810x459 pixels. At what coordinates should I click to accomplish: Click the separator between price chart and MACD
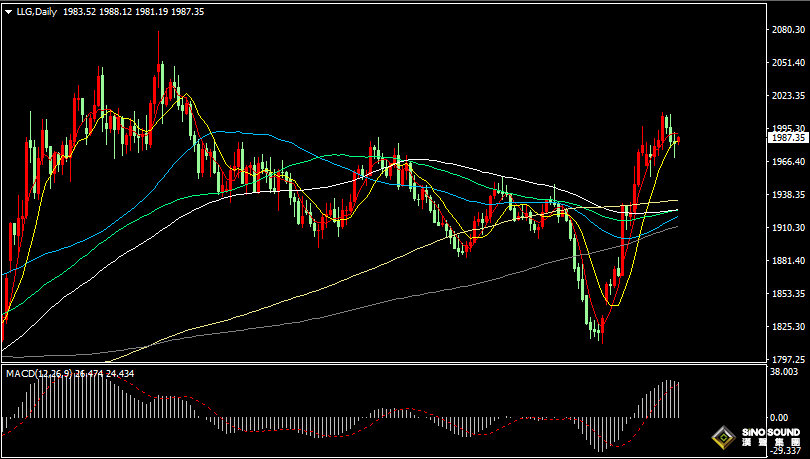pyautogui.click(x=380, y=366)
